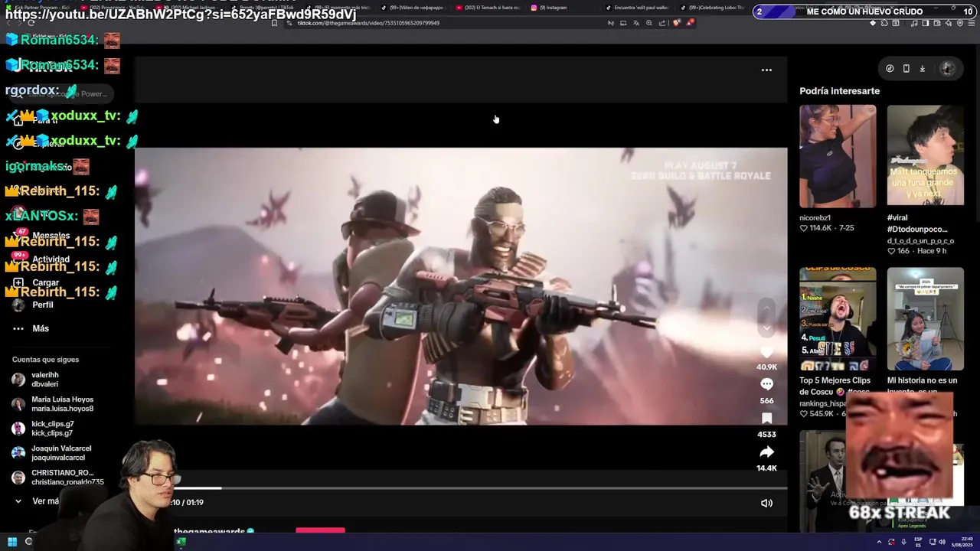Open Cargar upload in the sidebar

point(36,282)
